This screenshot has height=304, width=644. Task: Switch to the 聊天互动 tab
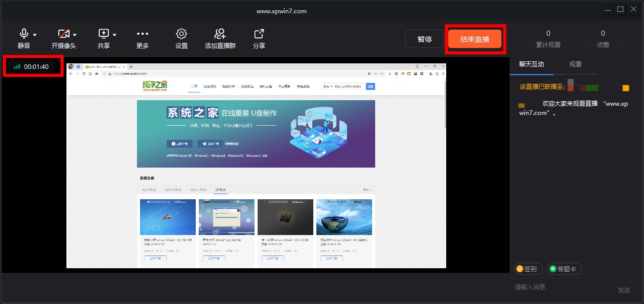(x=532, y=64)
